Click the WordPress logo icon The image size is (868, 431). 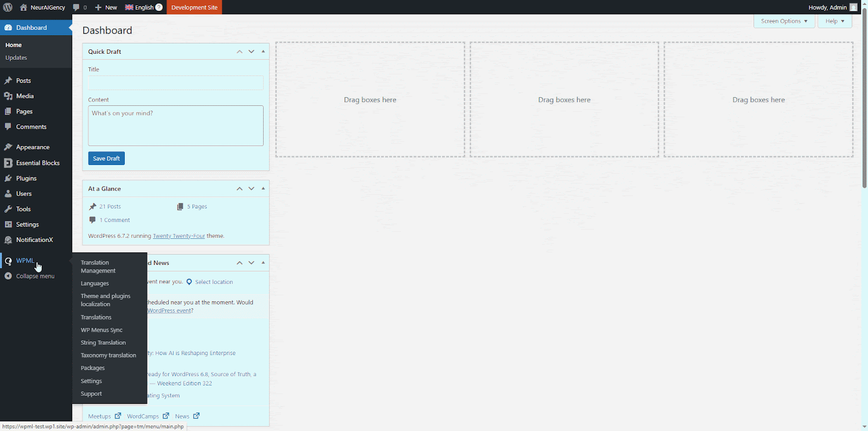click(8, 7)
